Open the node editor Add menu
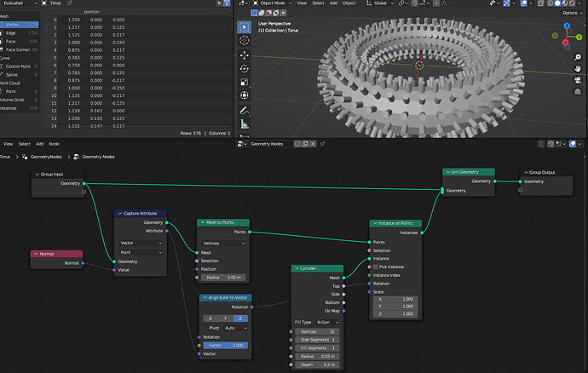Viewport: 588px width, 373px height. (40, 144)
